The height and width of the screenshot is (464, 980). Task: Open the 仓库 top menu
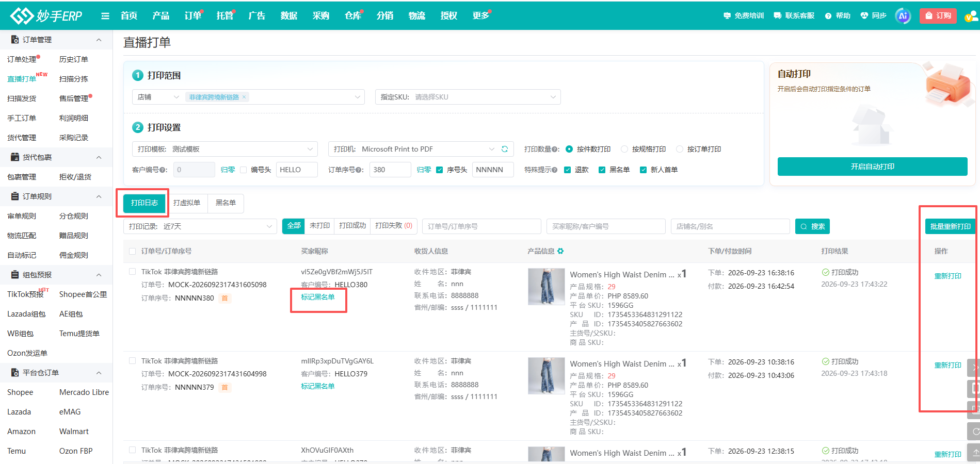pos(353,16)
